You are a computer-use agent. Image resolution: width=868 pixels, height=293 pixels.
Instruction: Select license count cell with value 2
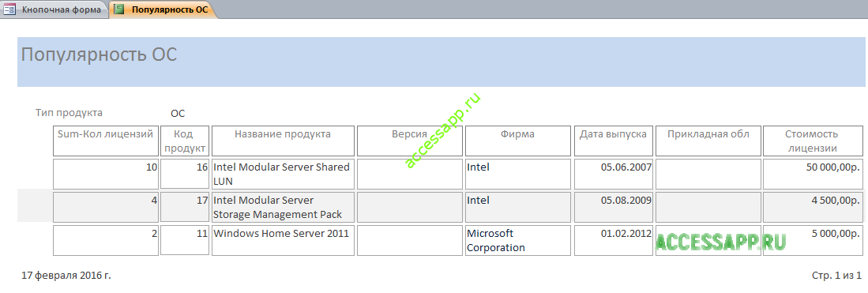106,240
